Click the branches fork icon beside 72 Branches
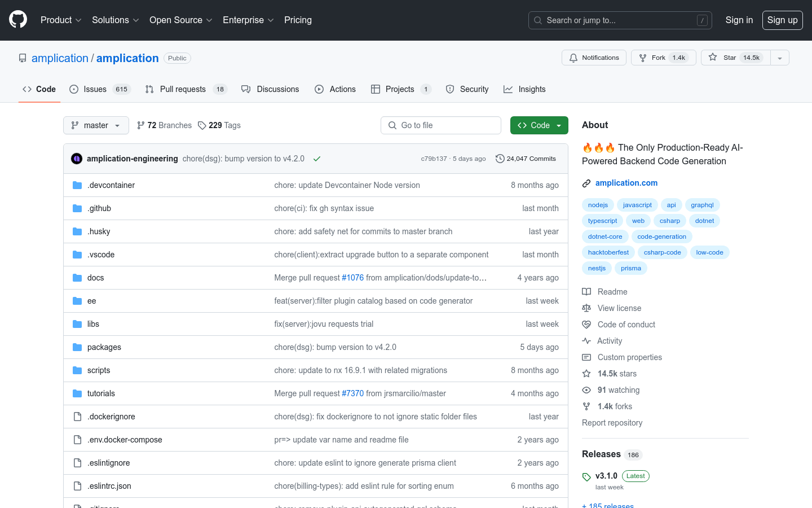This screenshot has height=508, width=812. [x=141, y=125]
